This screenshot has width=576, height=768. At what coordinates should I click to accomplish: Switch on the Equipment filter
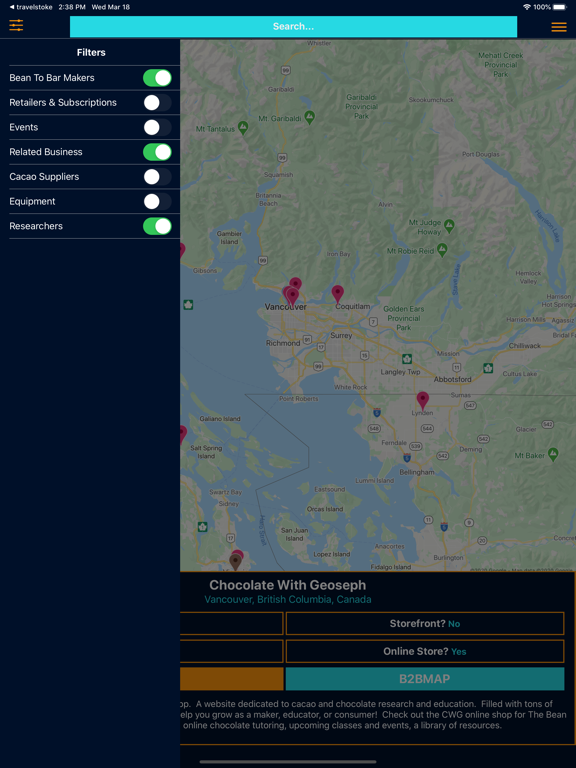(x=157, y=201)
